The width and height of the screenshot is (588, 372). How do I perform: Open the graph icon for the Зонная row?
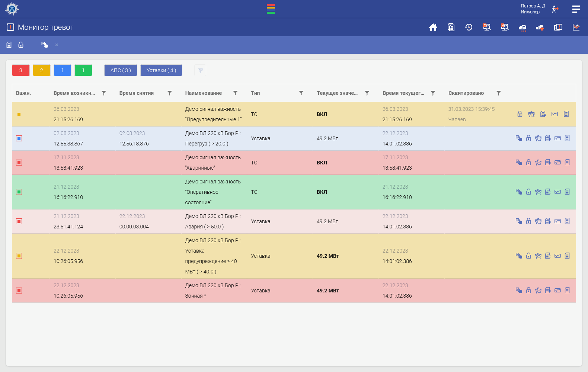coord(557,291)
